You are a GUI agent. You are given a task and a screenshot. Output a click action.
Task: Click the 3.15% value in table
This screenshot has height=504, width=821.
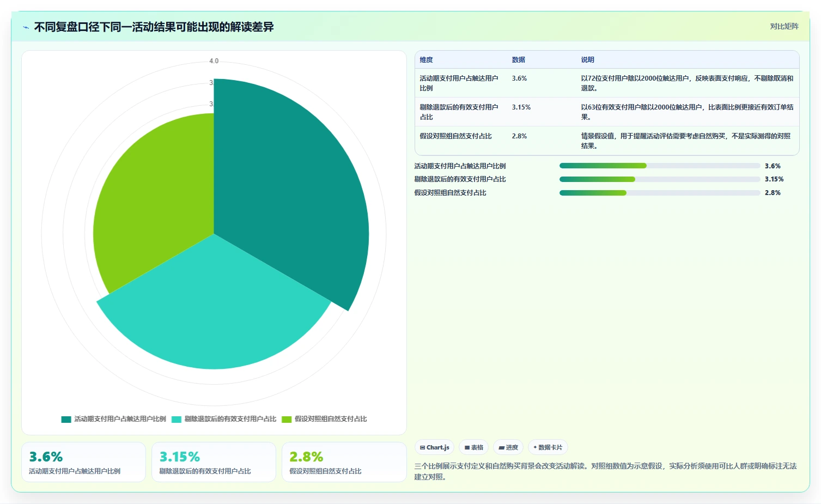(x=521, y=107)
